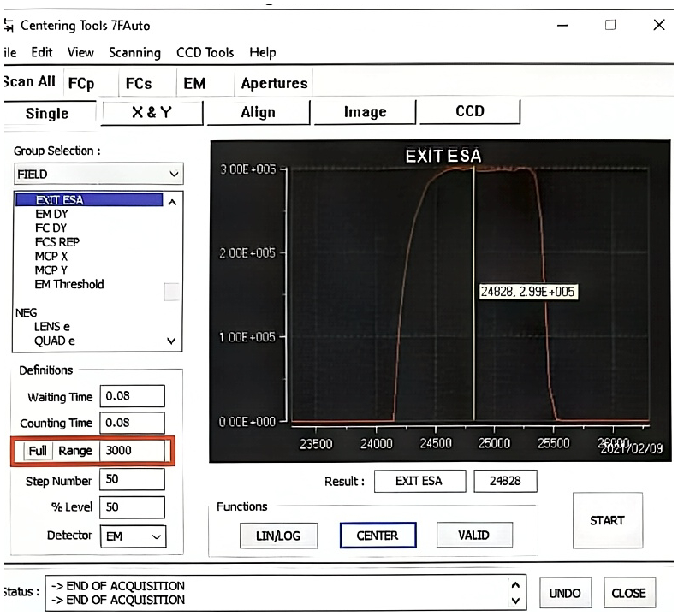
Task: Click the Step Number input field
Action: (133, 479)
